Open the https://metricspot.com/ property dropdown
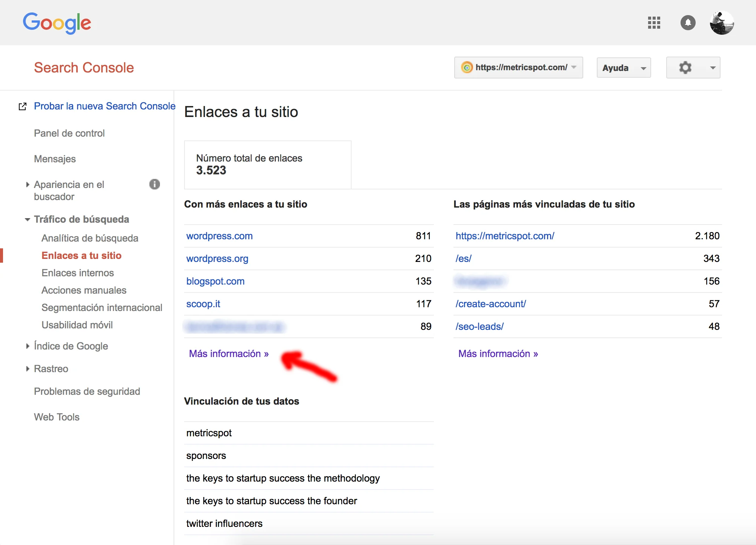756x545 pixels. [x=518, y=68]
